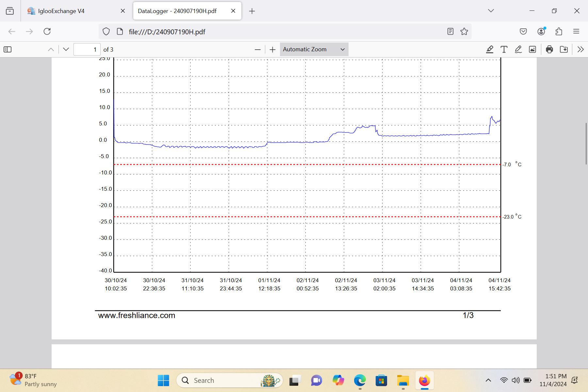Open Firefox application hamburger menu

(x=576, y=31)
